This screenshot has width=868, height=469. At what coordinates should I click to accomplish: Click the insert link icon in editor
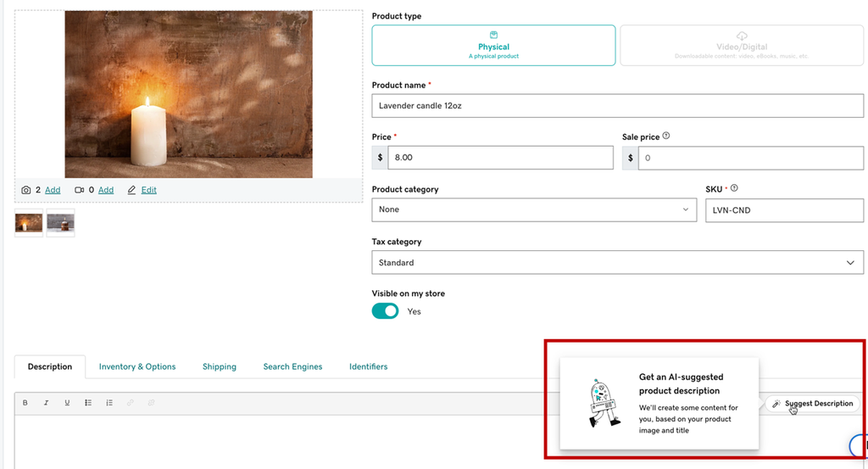click(x=131, y=403)
